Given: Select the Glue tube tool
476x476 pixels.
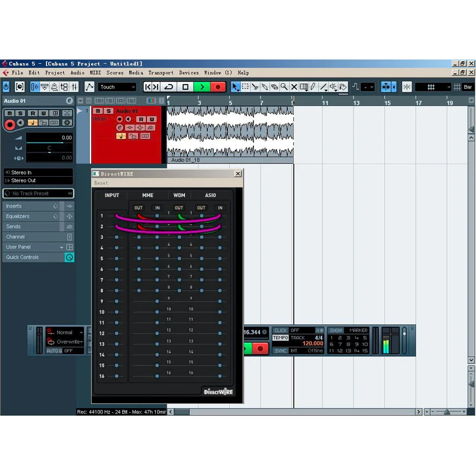Looking at the screenshot, I should [x=265, y=87].
